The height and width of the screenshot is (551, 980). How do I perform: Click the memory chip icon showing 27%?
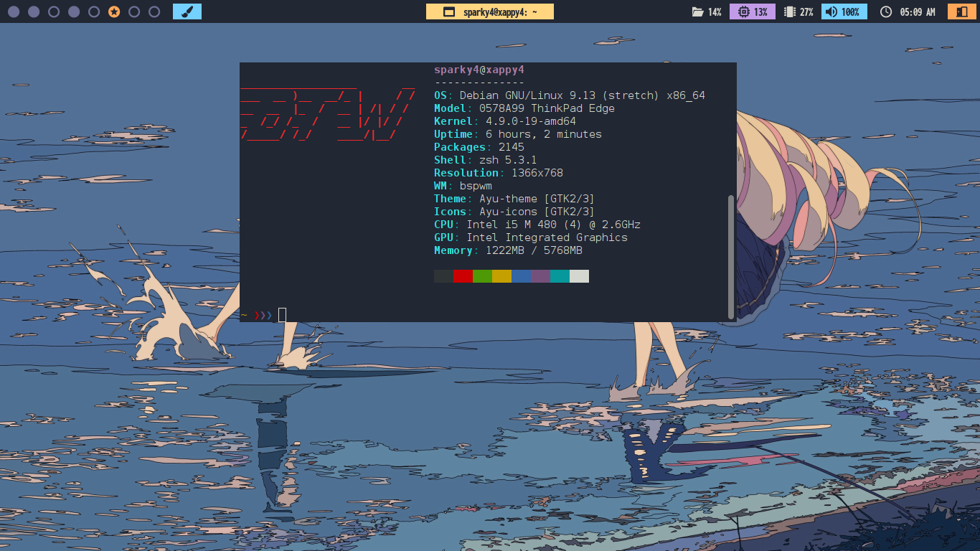(x=790, y=11)
